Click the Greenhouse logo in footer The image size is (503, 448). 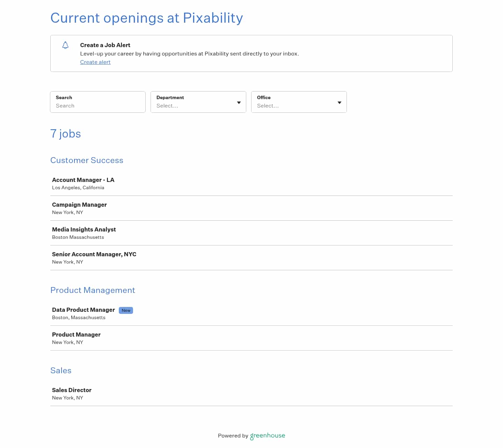[268, 435]
